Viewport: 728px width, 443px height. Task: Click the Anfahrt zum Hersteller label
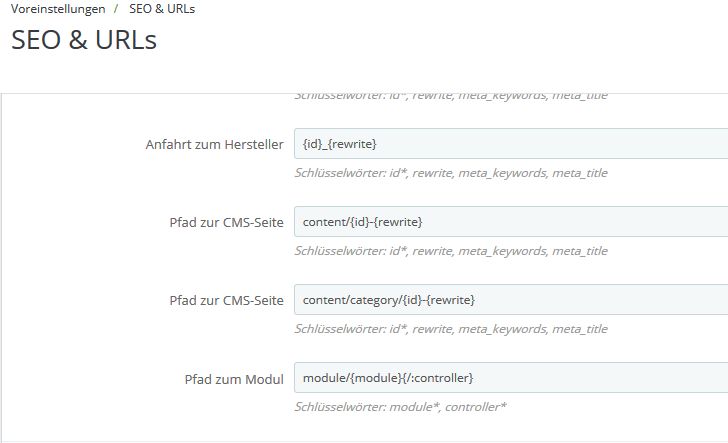tap(214, 145)
